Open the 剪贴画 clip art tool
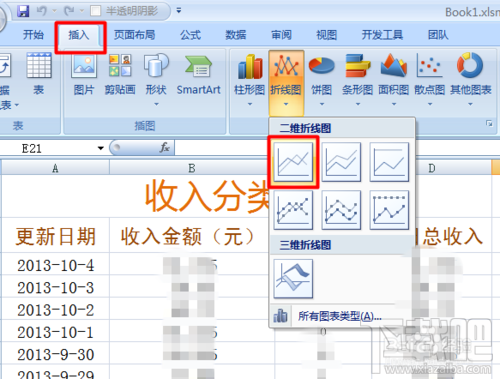This screenshot has width=500, height=379. pos(120,74)
